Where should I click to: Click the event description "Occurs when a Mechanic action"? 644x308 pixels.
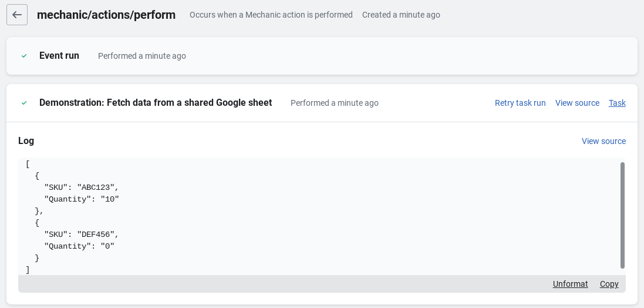pyautogui.click(x=271, y=15)
